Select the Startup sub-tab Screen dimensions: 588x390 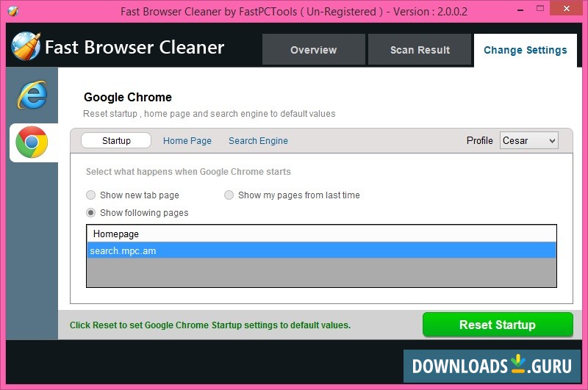pos(116,140)
